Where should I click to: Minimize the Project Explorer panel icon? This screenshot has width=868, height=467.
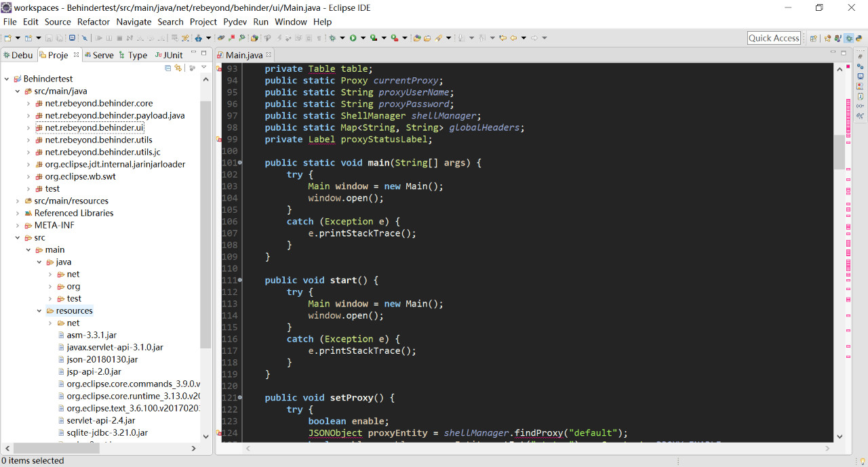point(193,52)
